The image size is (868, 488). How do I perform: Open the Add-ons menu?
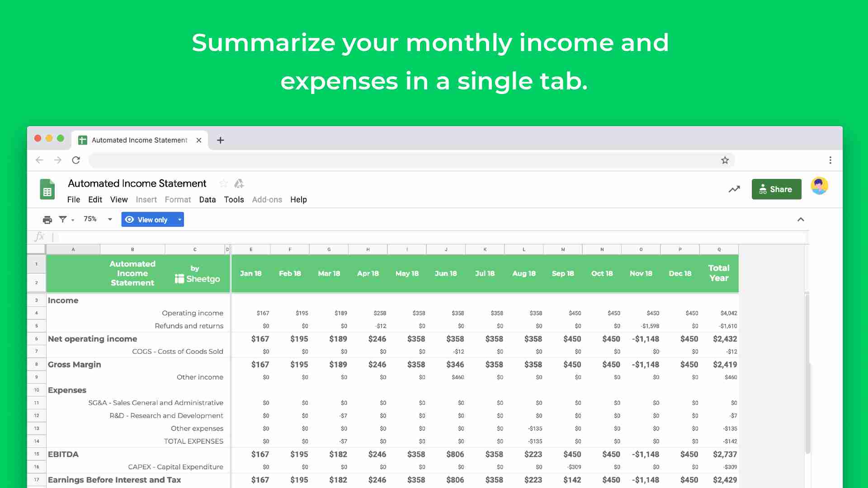click(266, 199)
